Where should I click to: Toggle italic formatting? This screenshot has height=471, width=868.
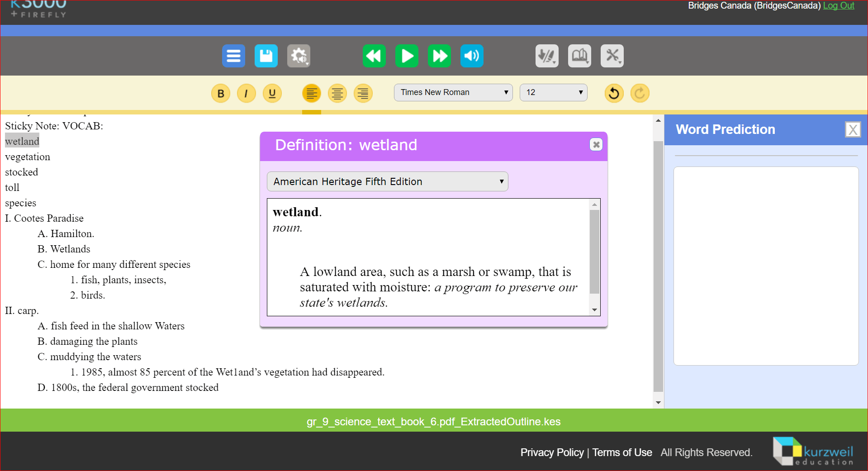247,94
